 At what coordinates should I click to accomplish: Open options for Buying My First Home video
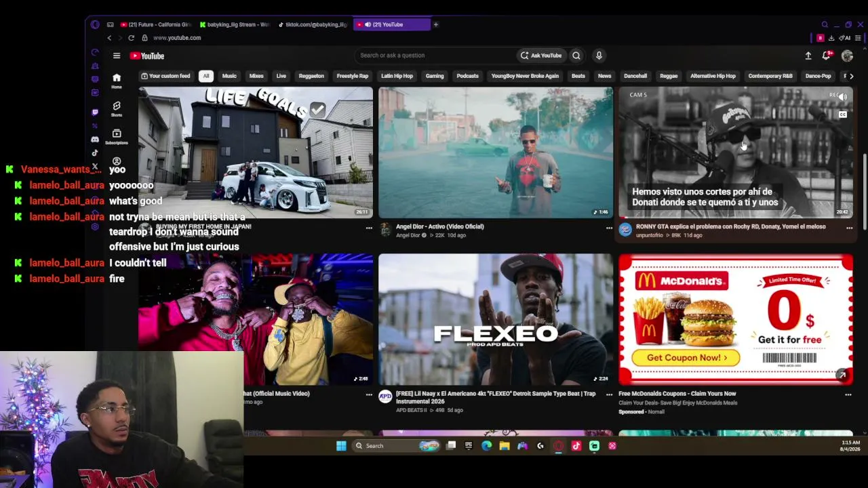coord(369,228)
